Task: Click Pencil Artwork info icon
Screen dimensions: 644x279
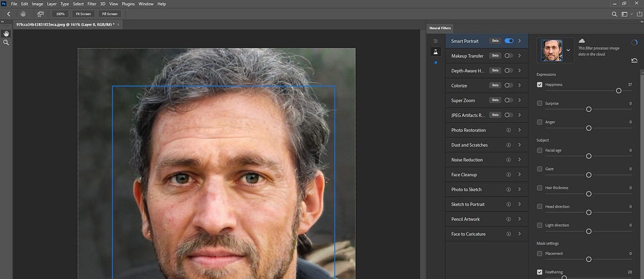Action: (508, 219)
